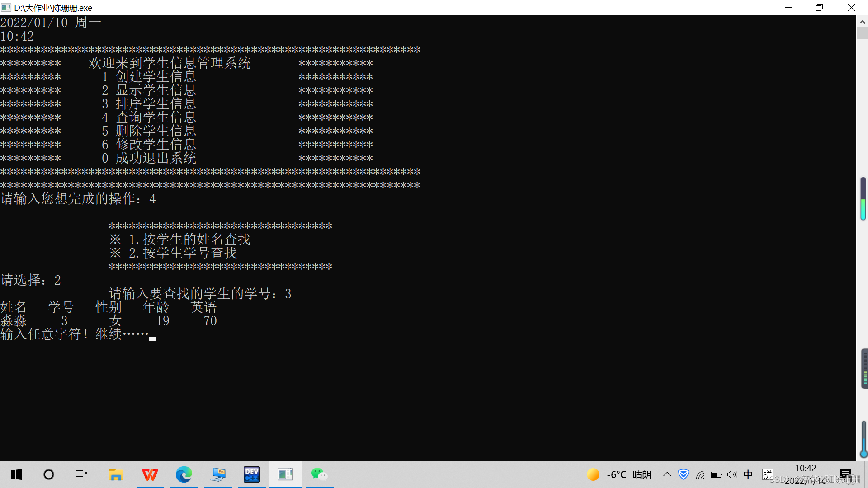868x488 pixels.
Task: Toggle the 中 Chinese/English input mode
Action: tap(748, 474)
